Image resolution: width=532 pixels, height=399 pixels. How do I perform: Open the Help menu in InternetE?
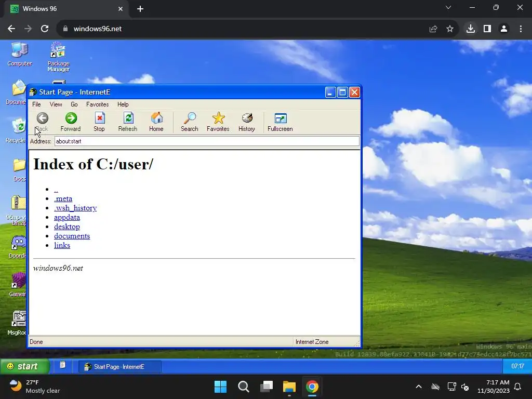coord(123,104)
